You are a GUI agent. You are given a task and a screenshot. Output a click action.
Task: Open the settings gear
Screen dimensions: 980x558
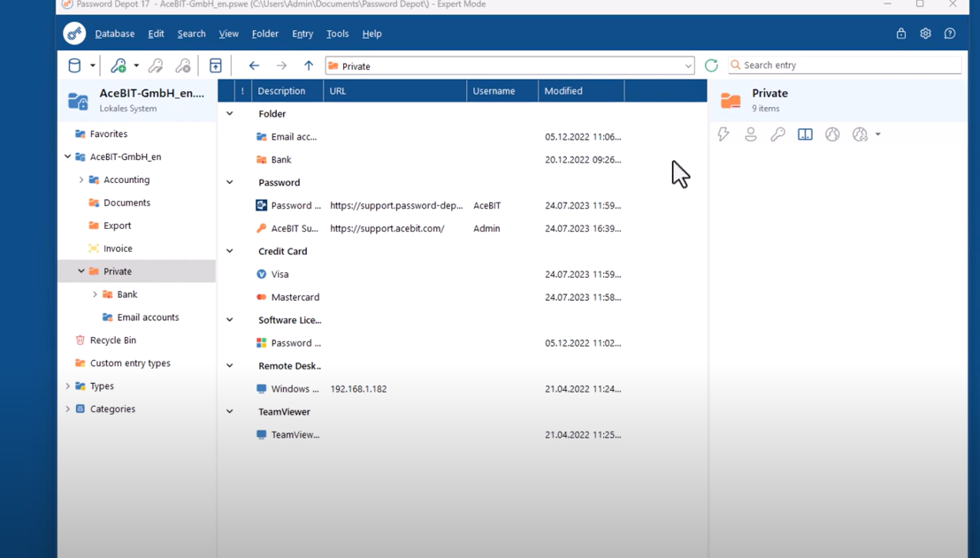pyautogui.click(x=925, y=33)
